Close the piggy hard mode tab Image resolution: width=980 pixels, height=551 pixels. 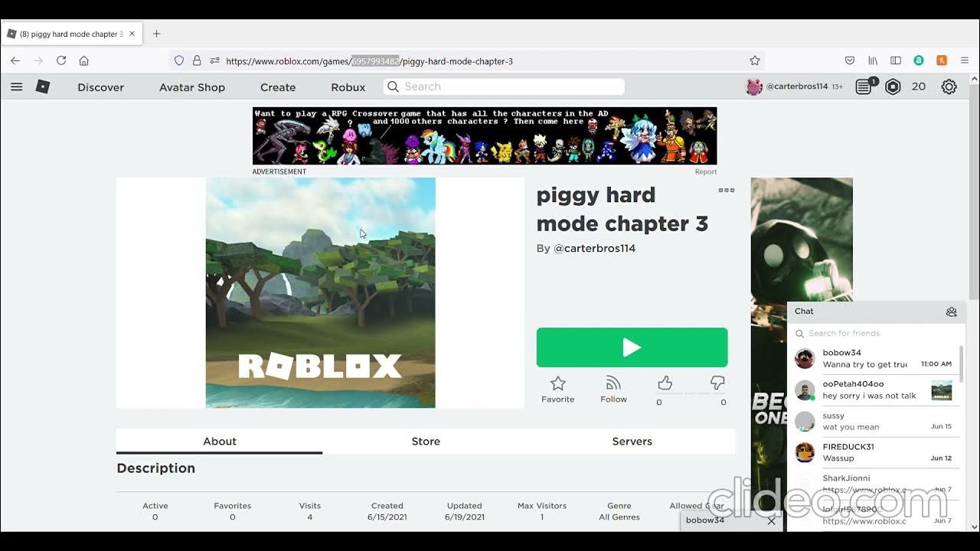point(132,34)
